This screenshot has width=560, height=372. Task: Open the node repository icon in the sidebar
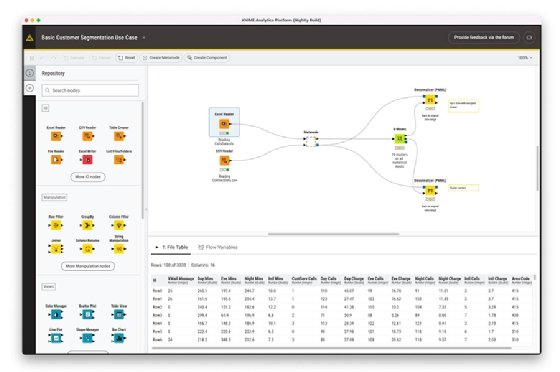click(x=30, y=88)
